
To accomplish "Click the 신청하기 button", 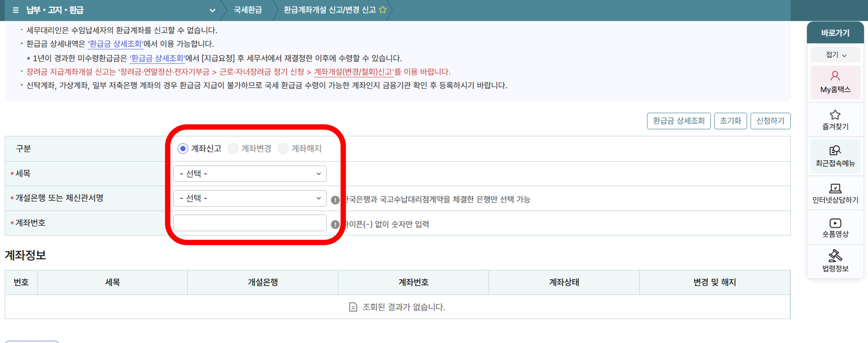I will pos(771,121).
